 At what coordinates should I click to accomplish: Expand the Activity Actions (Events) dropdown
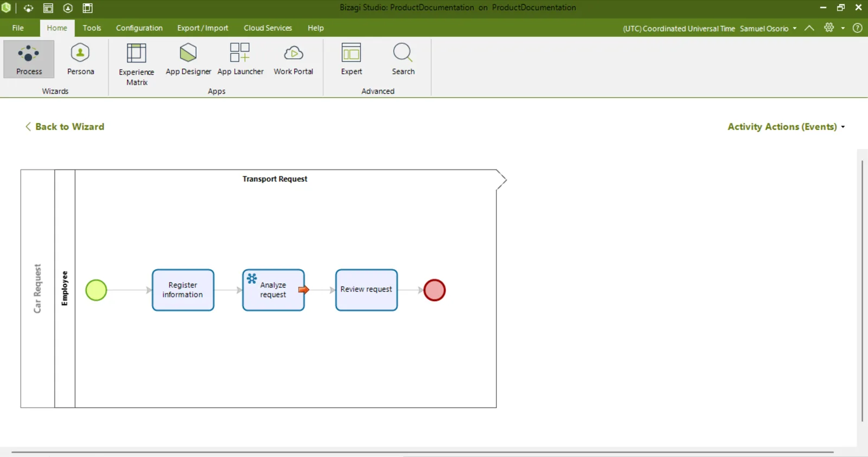[786, 126]
